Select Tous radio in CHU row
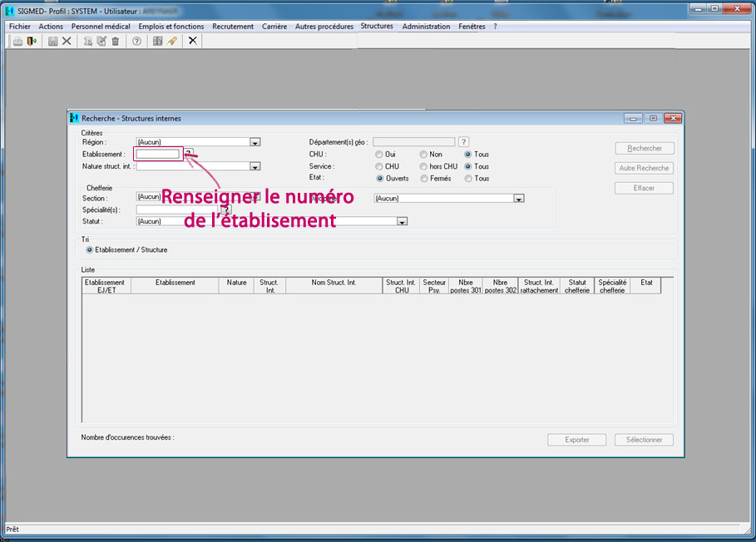Screen dimensions: 756x542 pyautogui.click(x=467, y=154)
